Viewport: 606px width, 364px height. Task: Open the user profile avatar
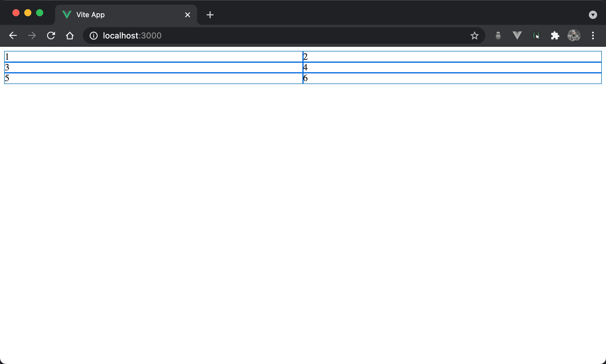(x=574, y=36)
